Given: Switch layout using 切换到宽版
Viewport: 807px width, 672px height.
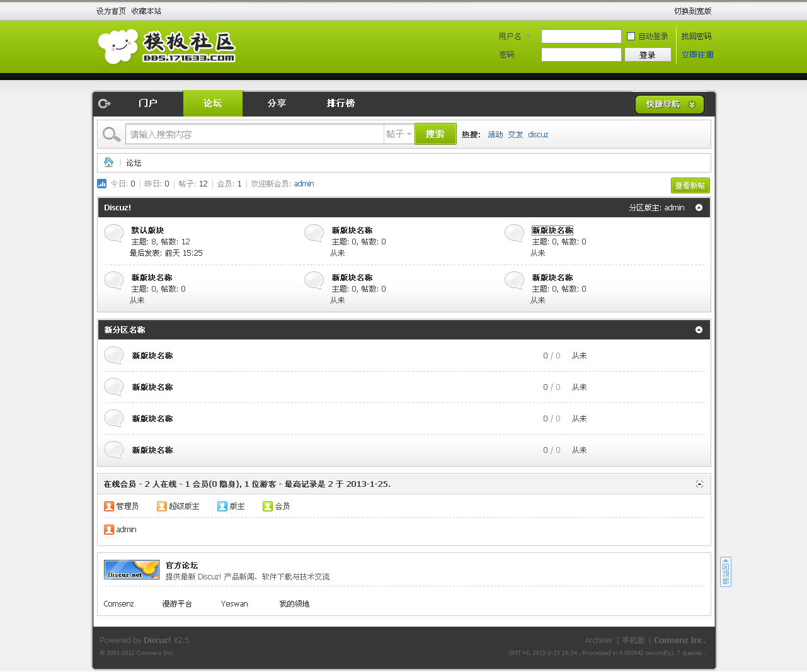Looking at the screenshot, I should (x=692, y=11).
